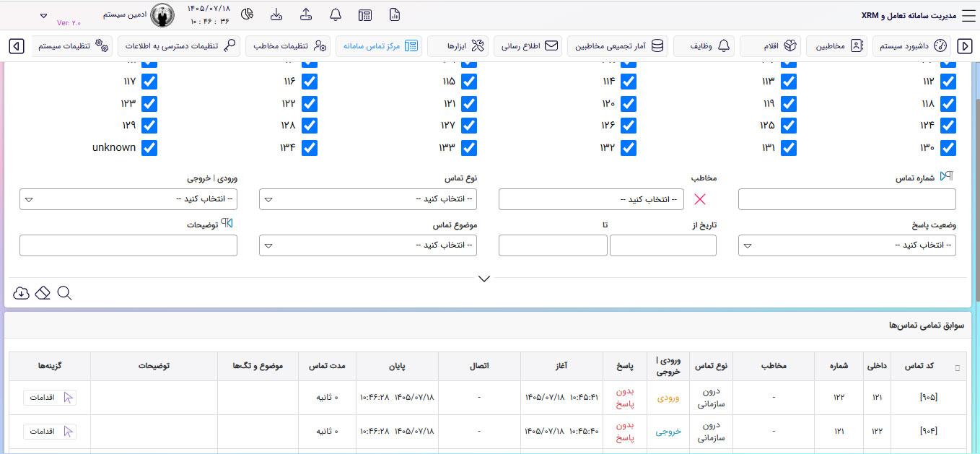The height and width of the screenshot is (454, 980).
Task: Click the report chart document icon
Action: (395, 15)
